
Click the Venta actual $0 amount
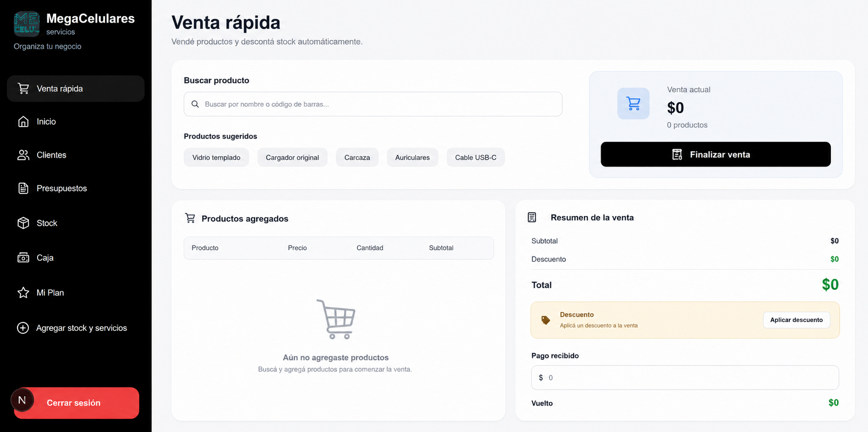pyautogui.click(x=676, y=108)
